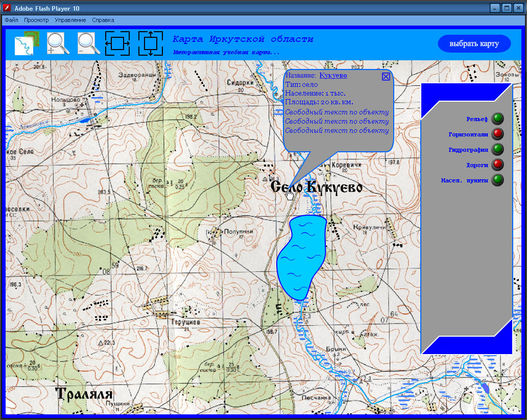The height and width of the screenshot is (420, 527).
Task: Maximize the Flash Player window
Action: tap(507, 8)
